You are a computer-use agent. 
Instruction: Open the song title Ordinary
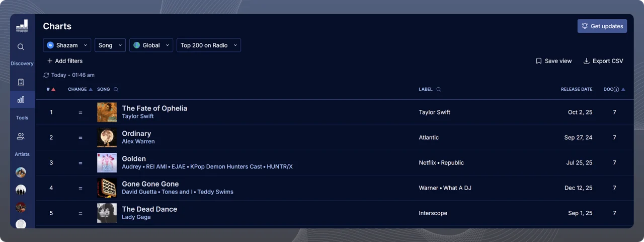[x=136, y=134]
